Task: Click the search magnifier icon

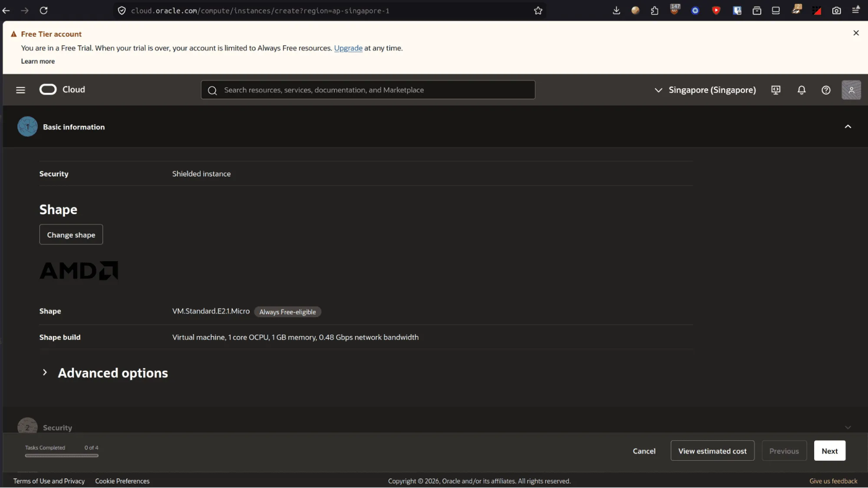Action: (212, 90)
